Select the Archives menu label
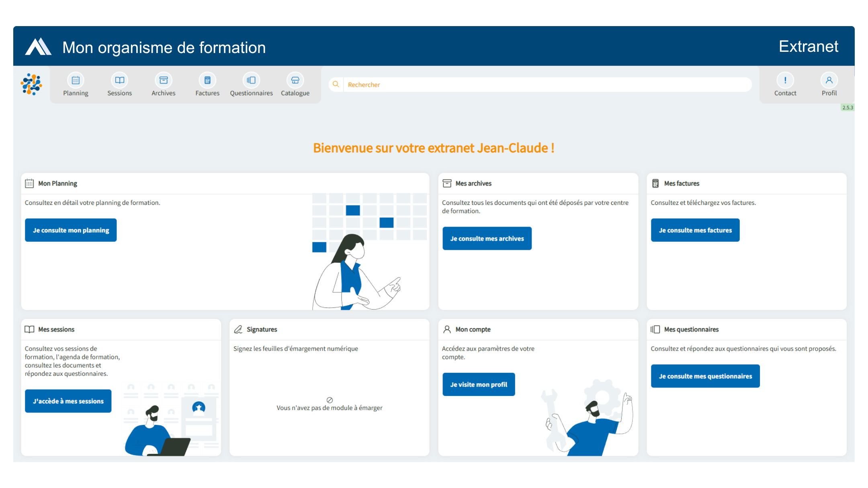 coord(164,93)
